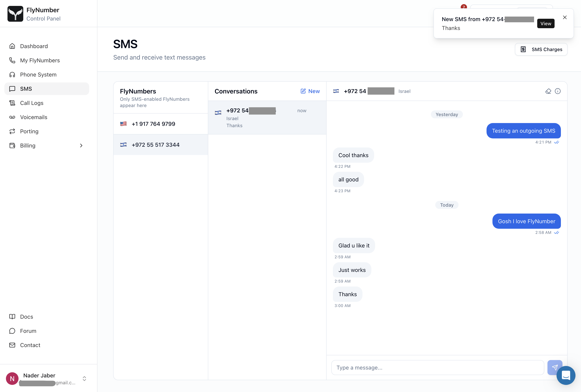Viewport: 581px width, 392px height.
Task: Dismiss the New SMS notification
Action: (x=565, y=17)
